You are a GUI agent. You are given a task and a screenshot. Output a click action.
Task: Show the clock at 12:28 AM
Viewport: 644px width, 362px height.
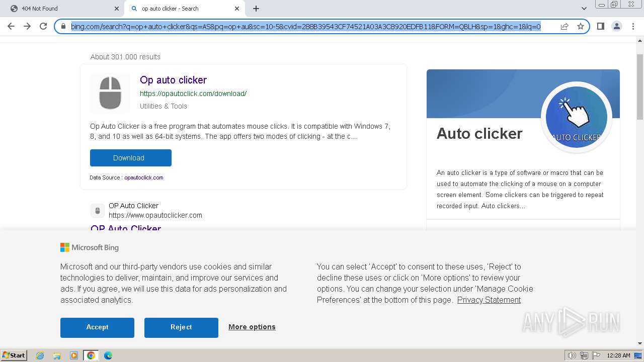tap(618, 355)
